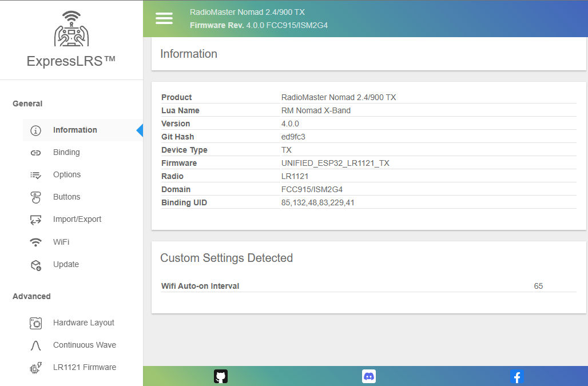Image resolution: width=588 pixels, height=386 pixels.
Task: Open the Binding page via its link icon
Action: (x=35, y=152)
